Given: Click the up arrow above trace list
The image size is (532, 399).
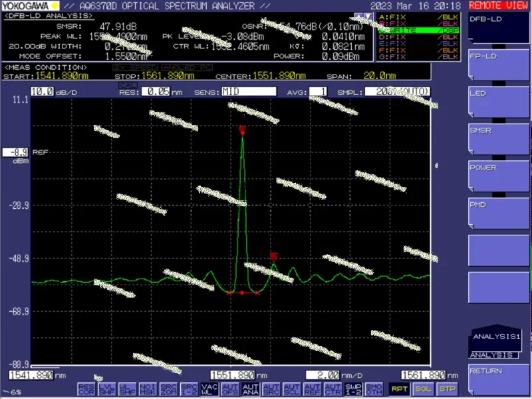Looking at the screenshot, I should [359, 17].
